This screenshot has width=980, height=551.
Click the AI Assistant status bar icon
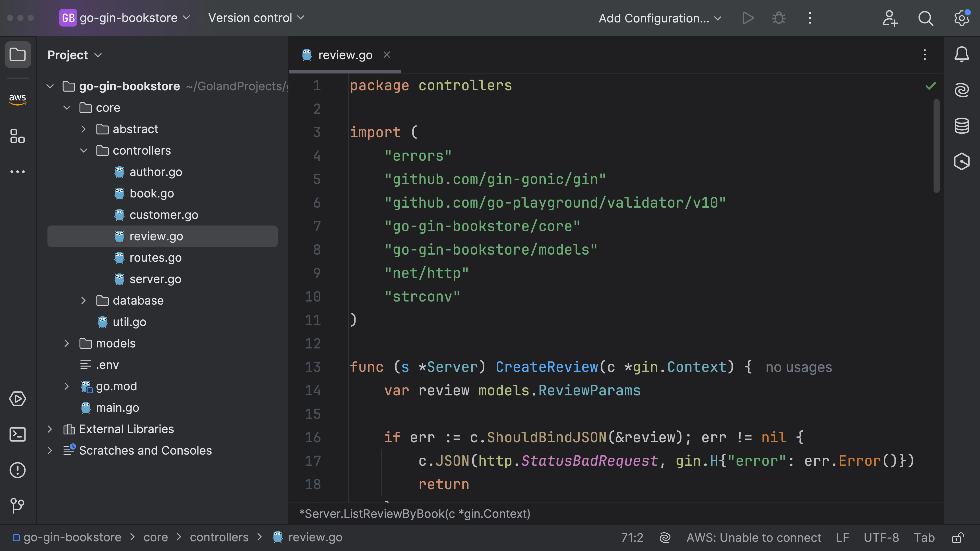665,538
